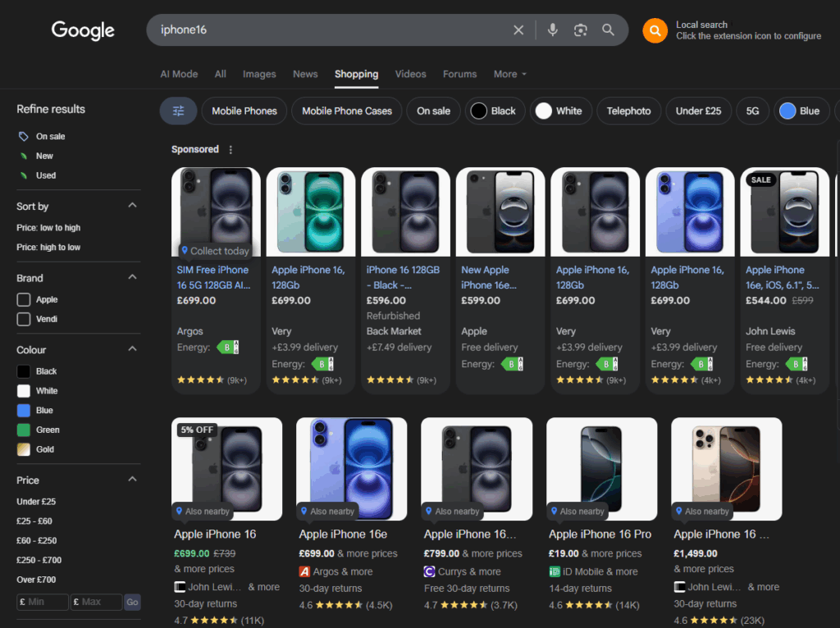Select the Shopping tab
The image size is (840, 628).
tap(356, 75)
